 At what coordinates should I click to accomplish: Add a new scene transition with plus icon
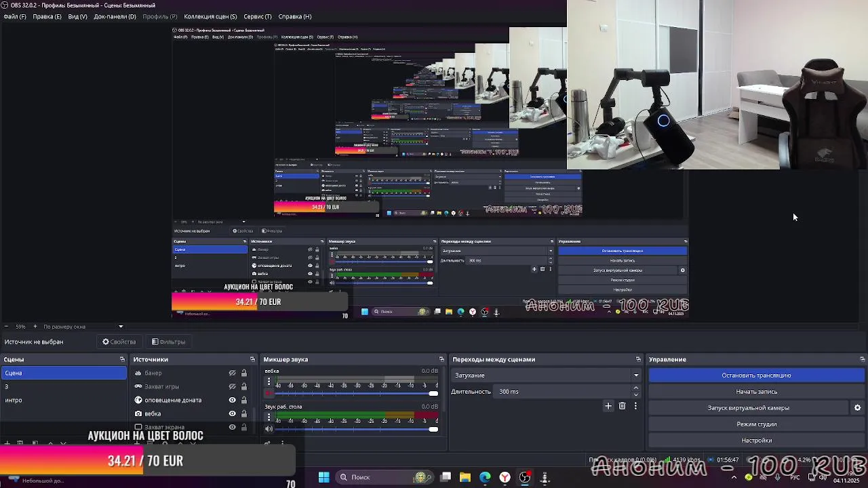tap(608, 406)
